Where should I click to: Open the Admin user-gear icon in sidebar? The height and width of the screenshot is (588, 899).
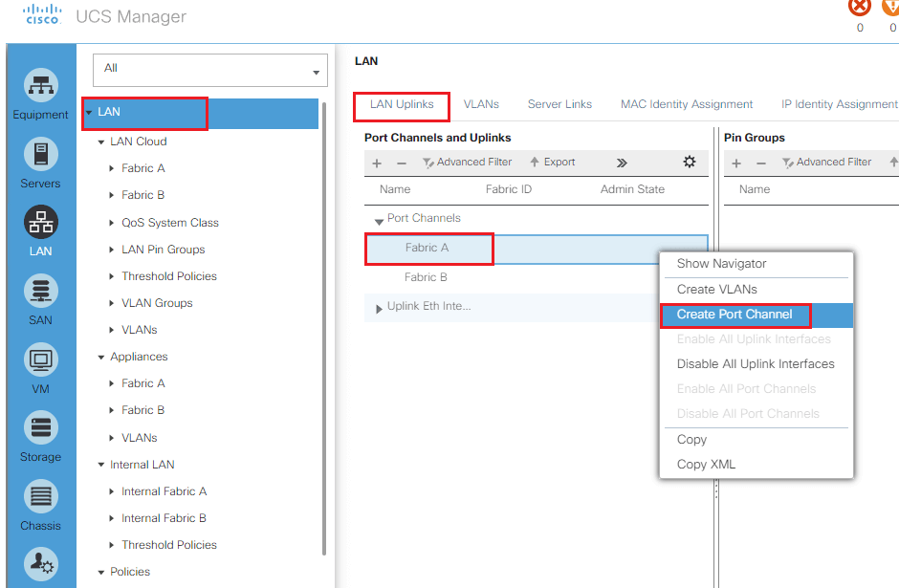tap(41, 564)
